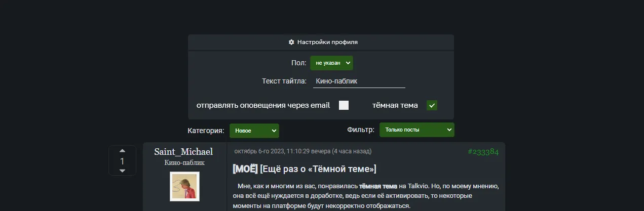Click the отправлять оповещения через email label
The image size is (644, 211).
(x=263, y=105)
